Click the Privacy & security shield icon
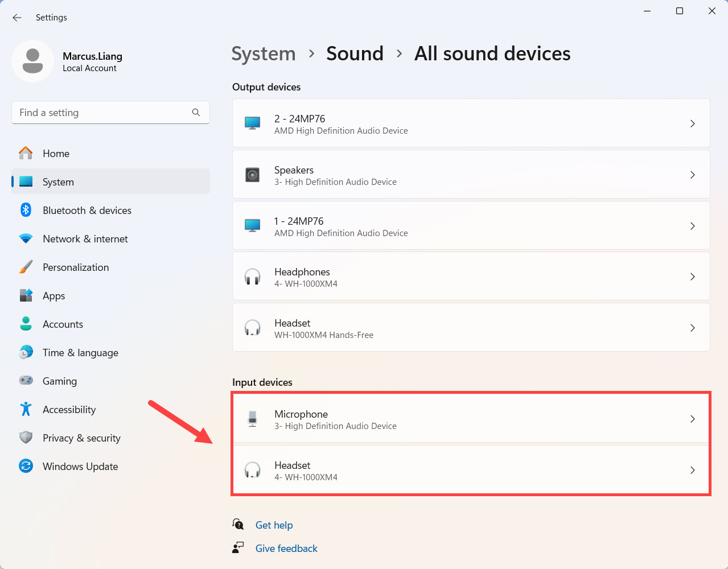This screenshot has height=569, width=728. (x=26, y=438)
